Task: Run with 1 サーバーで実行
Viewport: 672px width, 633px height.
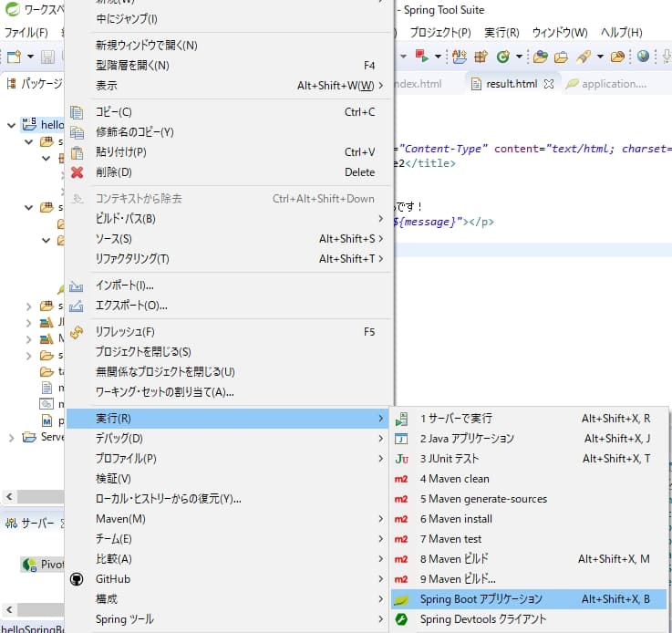Action: coord(529,419)
